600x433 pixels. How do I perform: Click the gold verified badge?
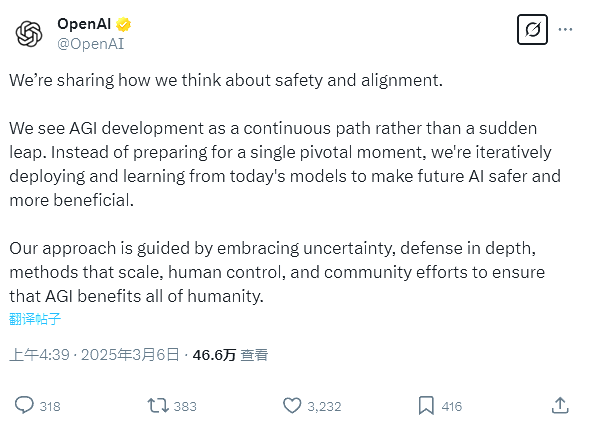pyautogui.click(x=125, y=24)
